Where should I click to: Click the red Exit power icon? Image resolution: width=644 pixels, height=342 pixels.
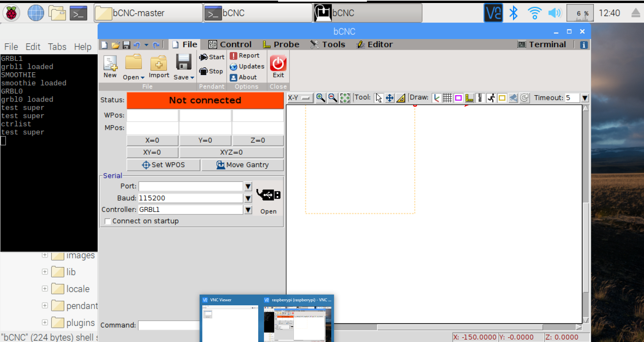278,63
